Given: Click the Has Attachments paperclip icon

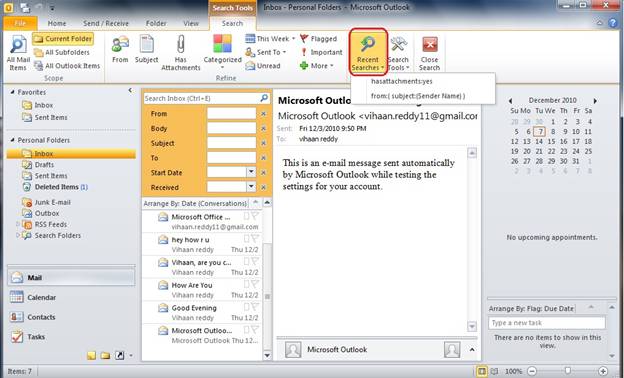Looking at the screenshot, I should click(181, 44).
